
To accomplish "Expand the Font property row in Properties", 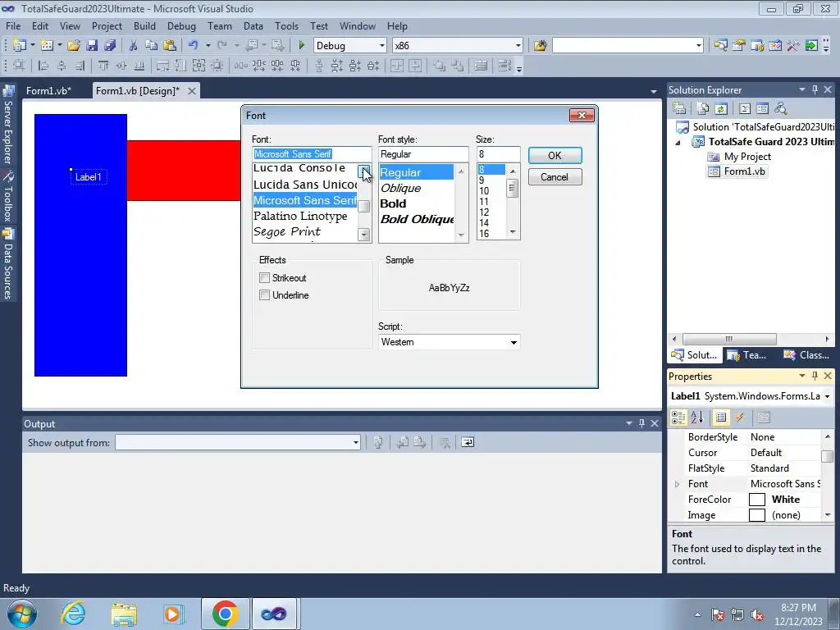I will click(x=677, y=484).
